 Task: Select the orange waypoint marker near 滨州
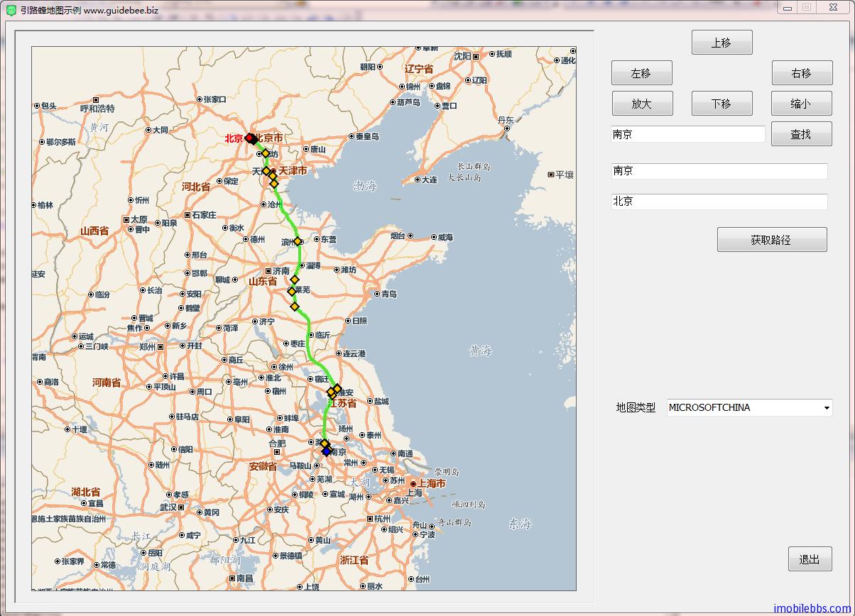[298, 241]
